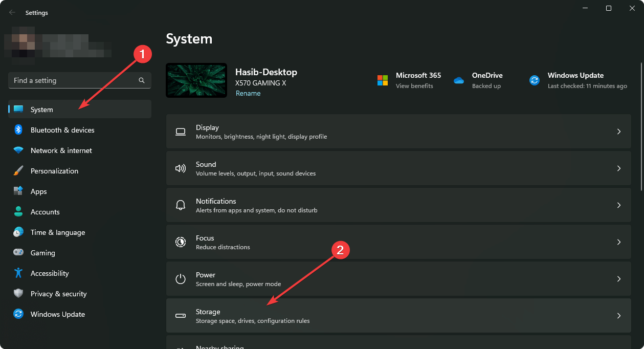Go to Personalization settings
The height and width of the screenshot is (349, 644).
tap(80, 170)
